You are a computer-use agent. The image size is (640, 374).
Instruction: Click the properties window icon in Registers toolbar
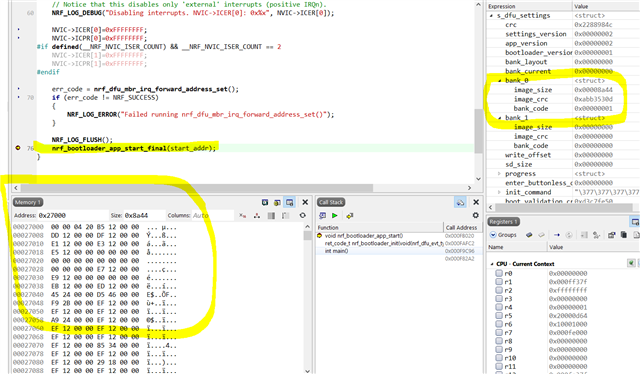pyautogui.click(x=611, y=235)
